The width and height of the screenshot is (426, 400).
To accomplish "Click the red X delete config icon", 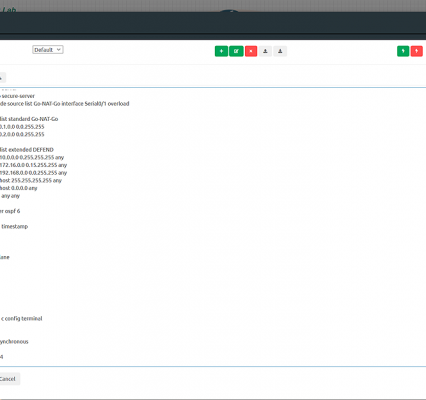I will pos(251,51).
